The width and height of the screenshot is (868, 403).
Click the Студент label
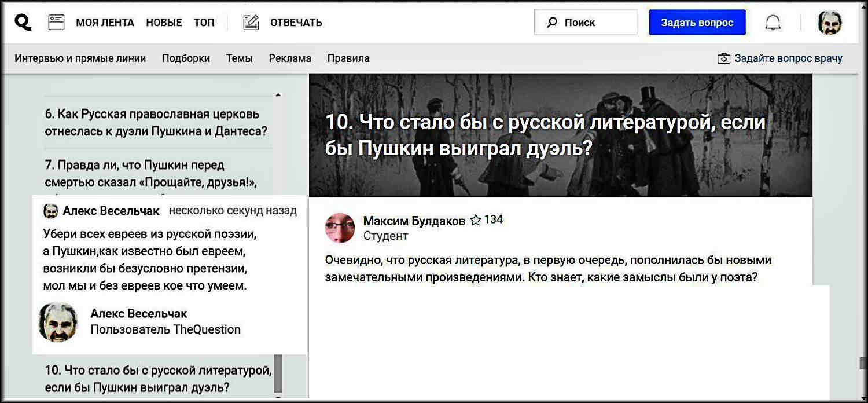385,236
